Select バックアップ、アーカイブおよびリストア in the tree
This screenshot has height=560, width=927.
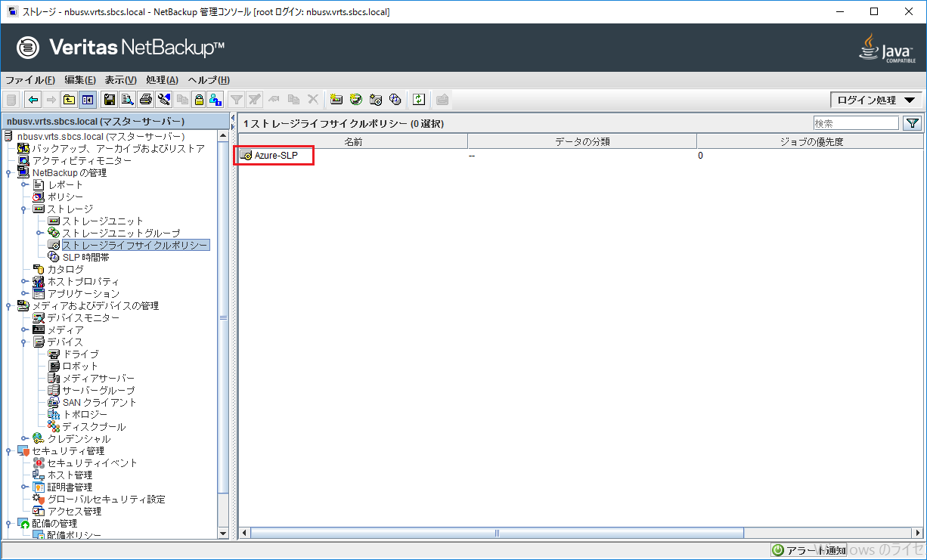pyautogui.click(x=118, y=149)
